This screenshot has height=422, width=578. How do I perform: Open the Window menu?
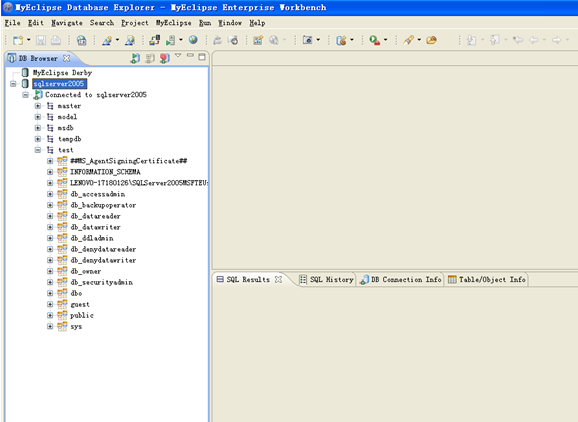pyautogui.click(x=230, y=23)
